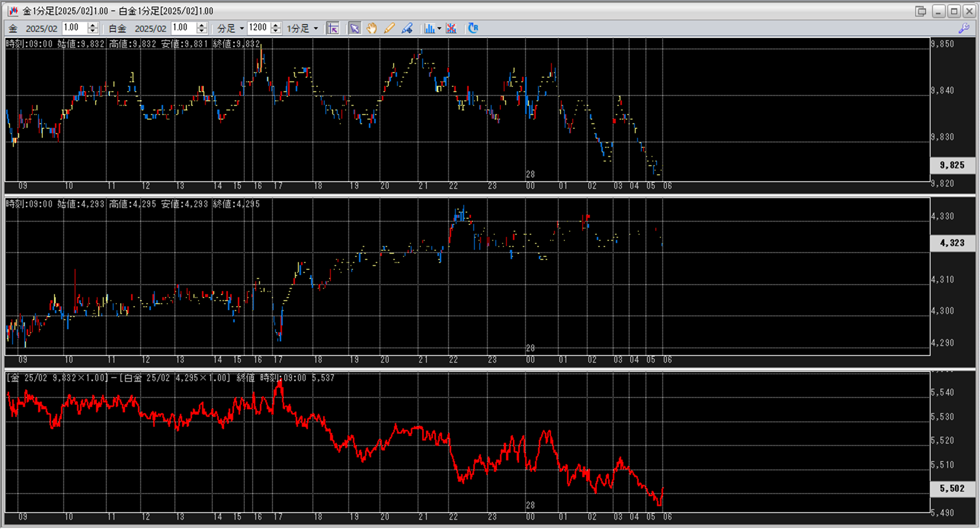The width and height of the screenshot is (980, 529).
Task: Decrease the gold multiplier stepper value
Action: [93, 31]
